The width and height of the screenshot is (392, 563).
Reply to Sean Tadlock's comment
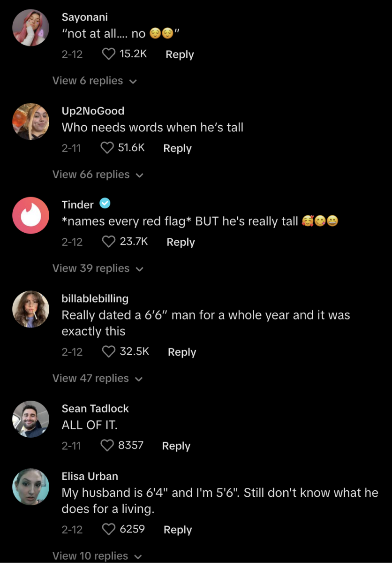[176, 446]
